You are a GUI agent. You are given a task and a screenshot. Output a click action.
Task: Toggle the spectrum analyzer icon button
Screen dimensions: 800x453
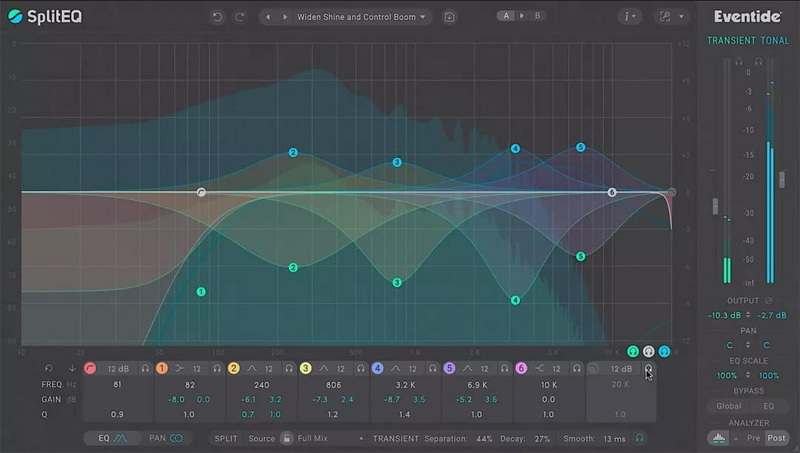pyautogui.click(x=718, y=438)
